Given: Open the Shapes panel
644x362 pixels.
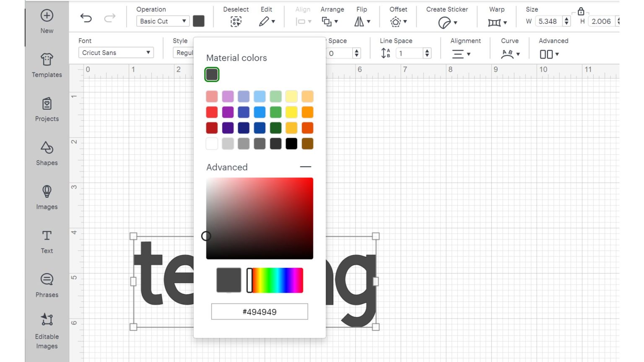Looking at the screenshot, I should pos(47,153).
